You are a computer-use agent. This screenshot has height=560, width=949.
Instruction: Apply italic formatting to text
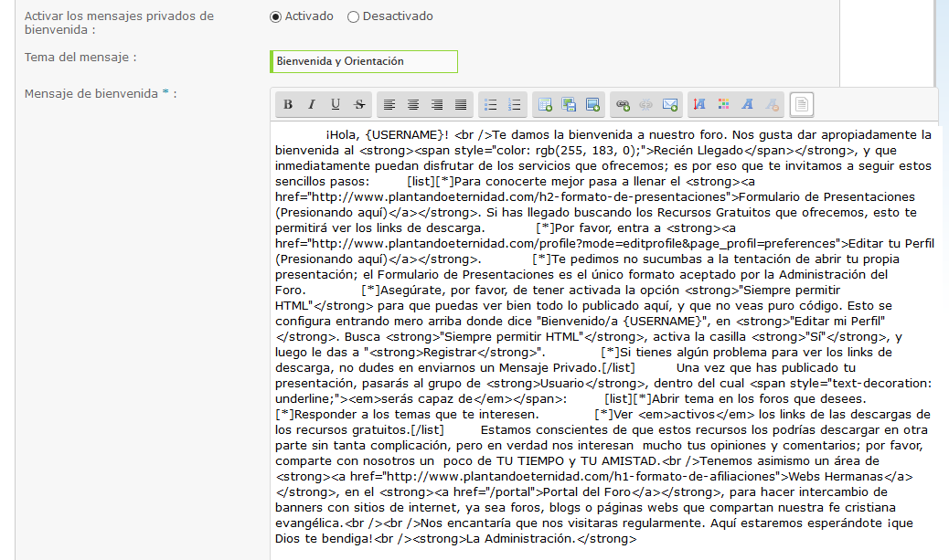pos(312,105)
